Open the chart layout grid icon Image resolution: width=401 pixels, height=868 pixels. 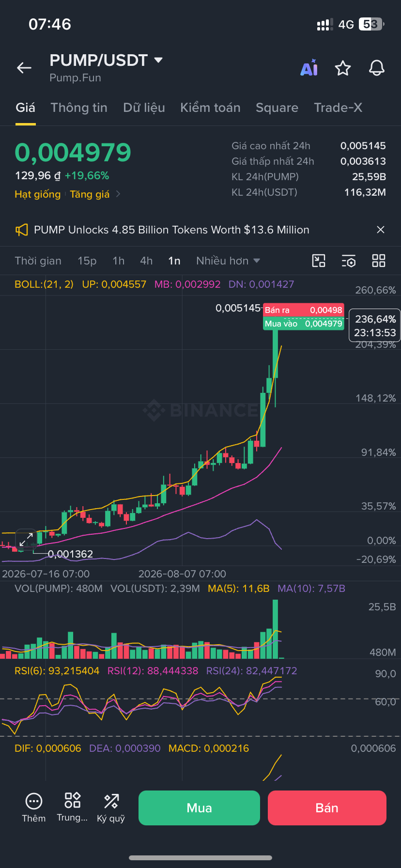(379, 261)
